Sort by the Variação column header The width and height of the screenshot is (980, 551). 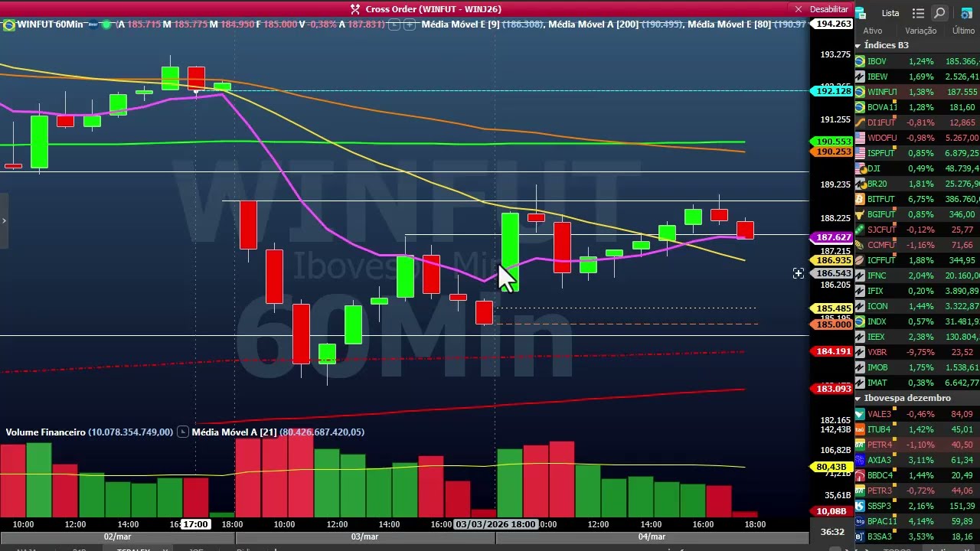coord(921,31)
